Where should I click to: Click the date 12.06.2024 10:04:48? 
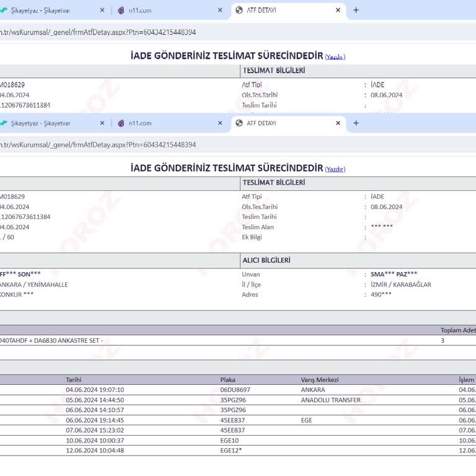coord(95,450)
